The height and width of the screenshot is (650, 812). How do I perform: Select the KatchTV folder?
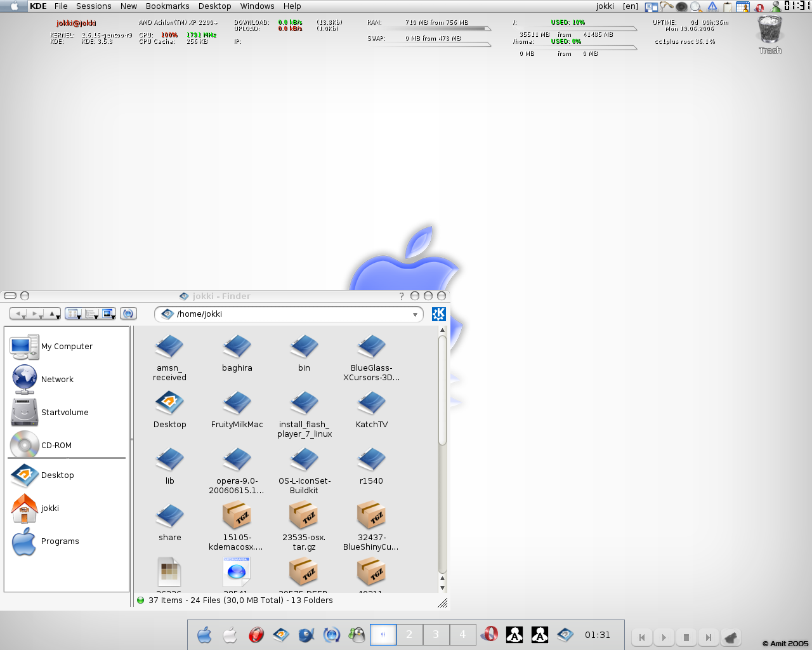click(x=371, y=410)
